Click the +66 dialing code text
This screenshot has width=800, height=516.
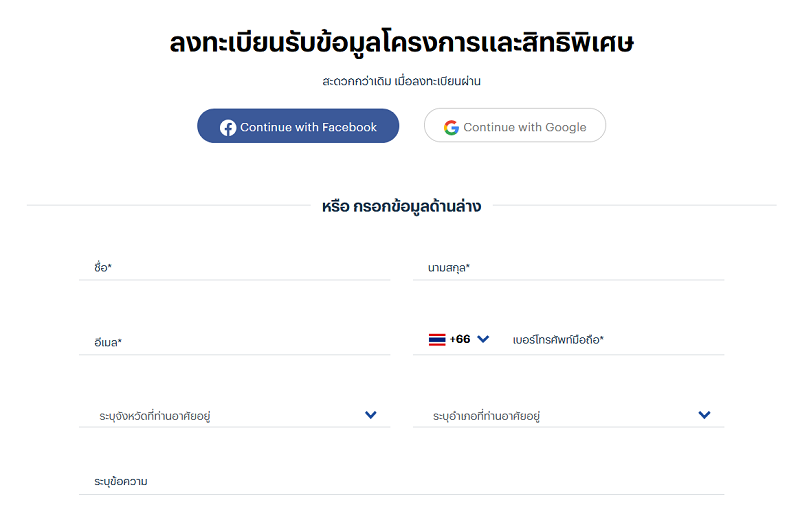point(460,339)
